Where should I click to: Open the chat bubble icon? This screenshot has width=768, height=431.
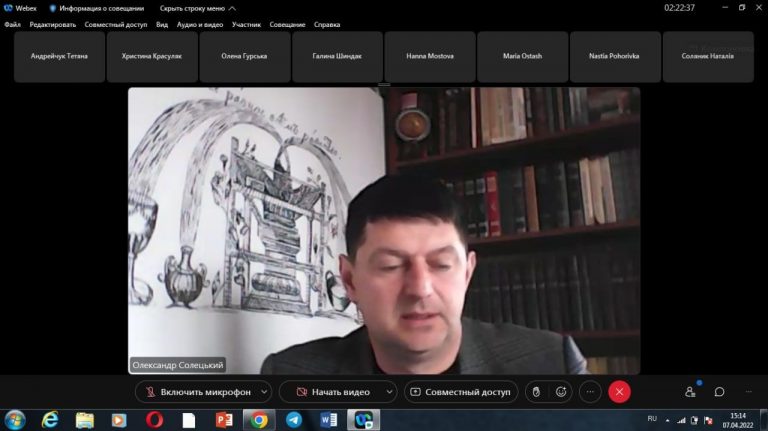coord(719,392)
